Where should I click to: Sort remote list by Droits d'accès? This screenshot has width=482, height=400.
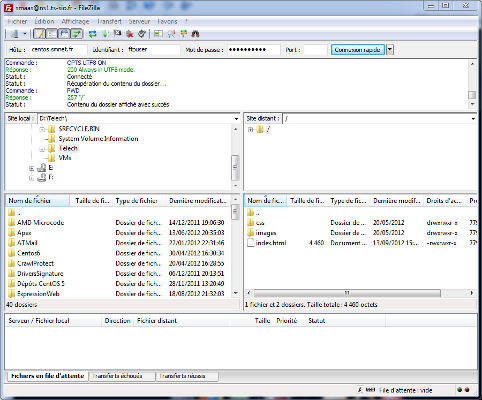click(444, 201)
